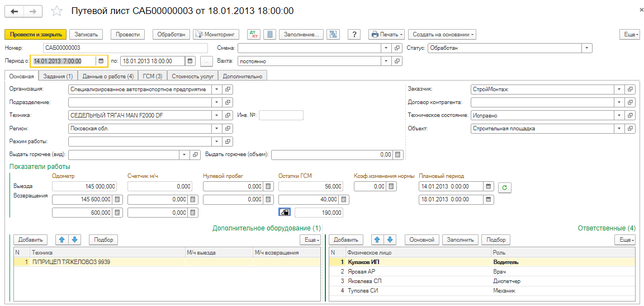
Task: Add document to favorites with star
Action: click(56, 11)
